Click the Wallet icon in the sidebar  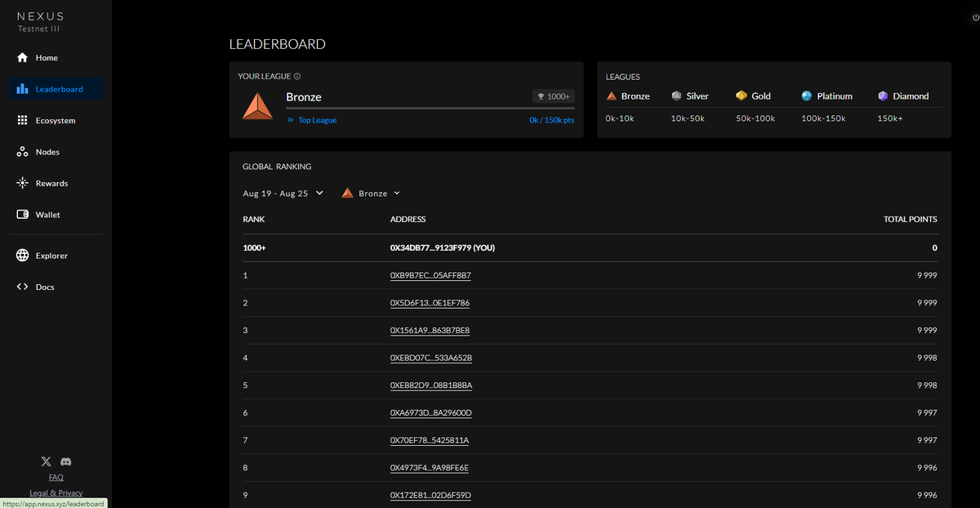click(22, 215)
